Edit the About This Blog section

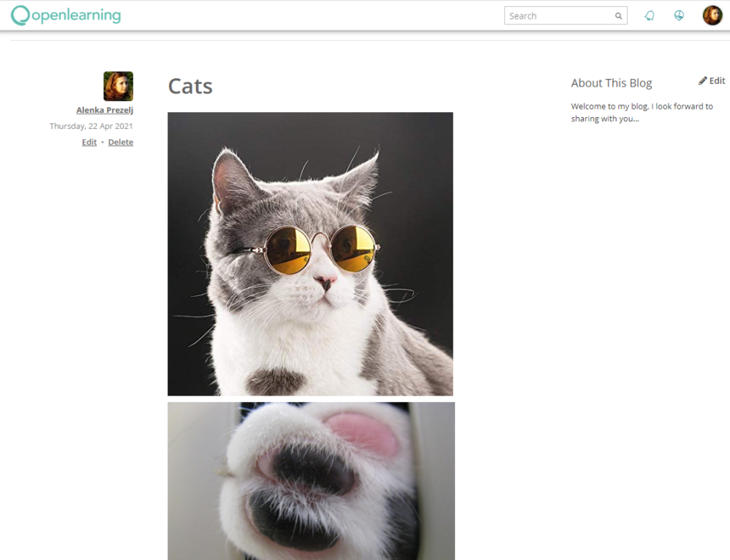(x=712, y=81)
